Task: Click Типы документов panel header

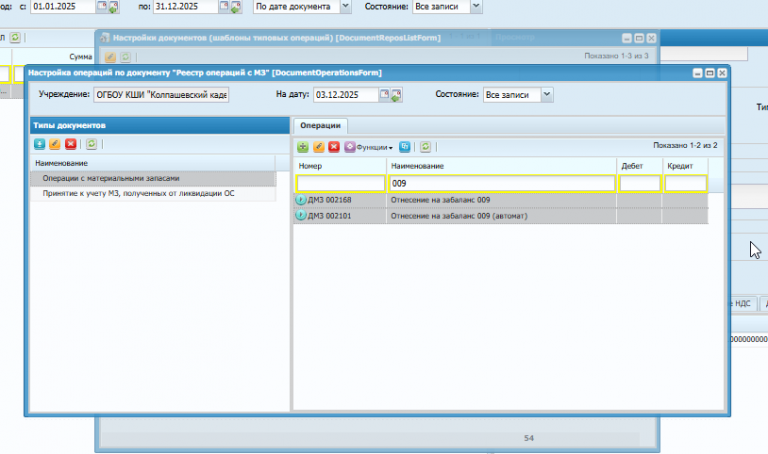Action: [x=160, y=125]
